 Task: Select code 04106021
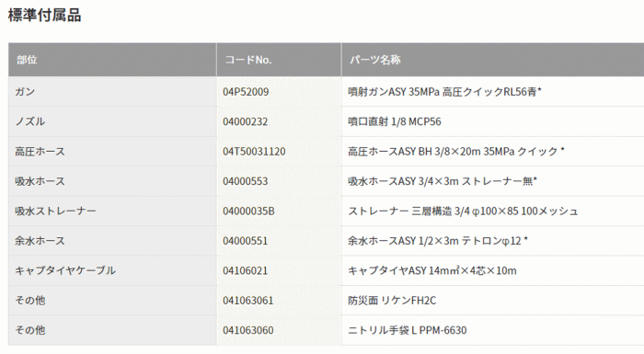click(246, 270)
